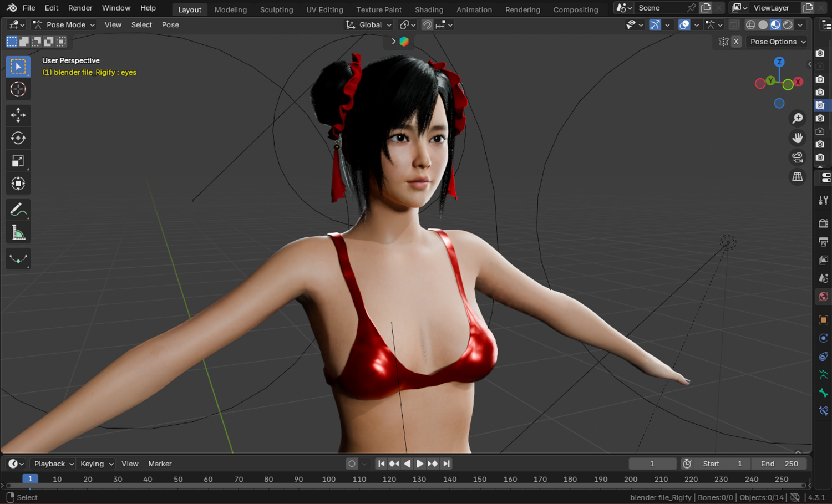
Task: Toggle auto keying record button
Action: [352, 464]
